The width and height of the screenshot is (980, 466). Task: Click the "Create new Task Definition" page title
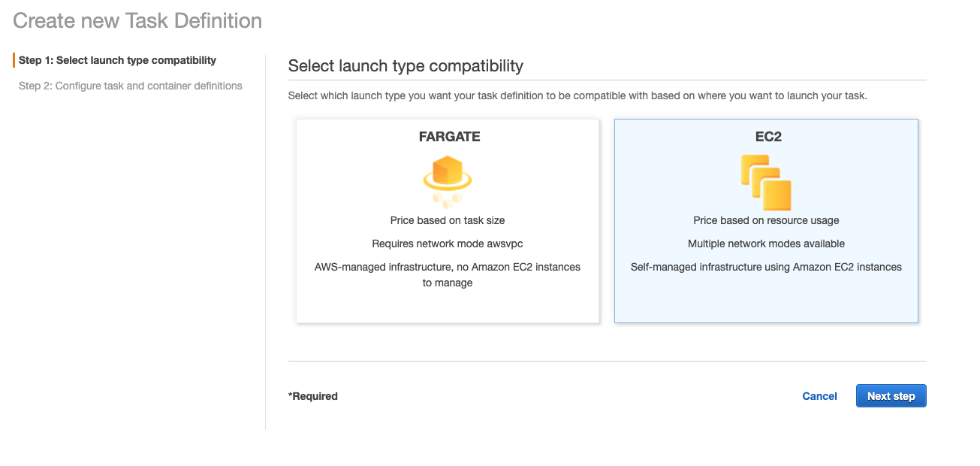click(x=137, y=20)
